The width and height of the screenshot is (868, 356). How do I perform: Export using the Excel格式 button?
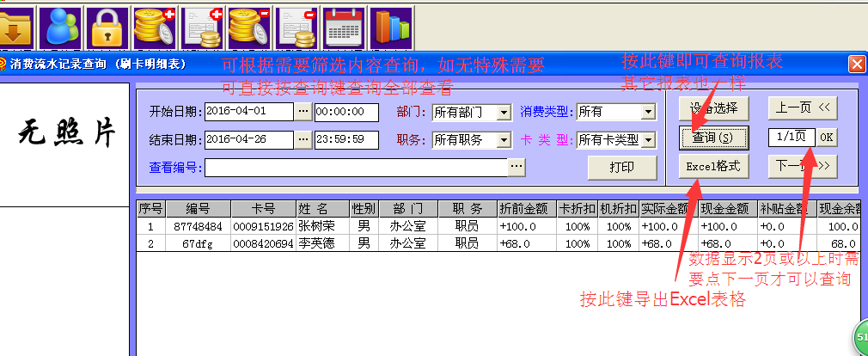coord(713,166)
